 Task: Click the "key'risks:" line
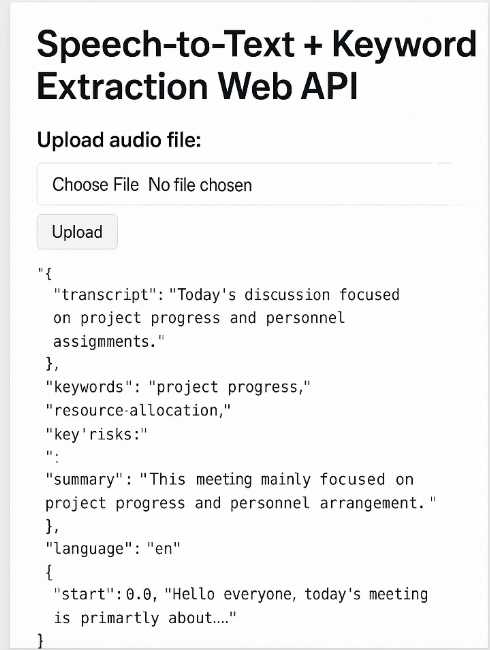[x=96, y=434]
